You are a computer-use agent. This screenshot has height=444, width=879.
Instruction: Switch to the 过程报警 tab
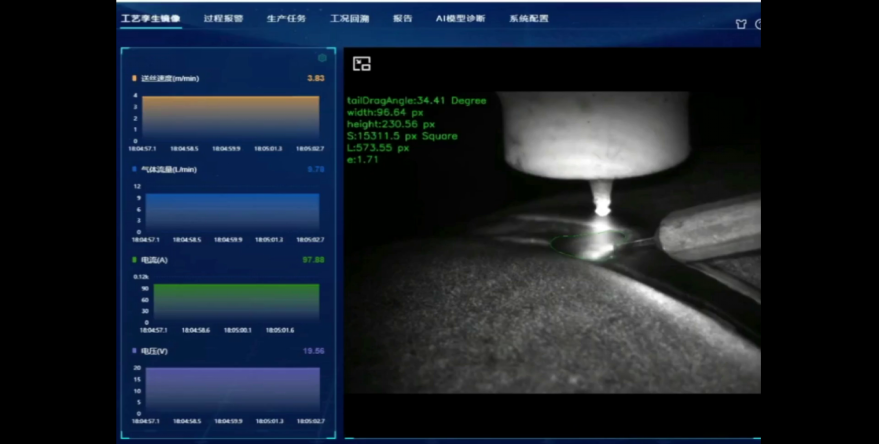click(x=223, y=18)
